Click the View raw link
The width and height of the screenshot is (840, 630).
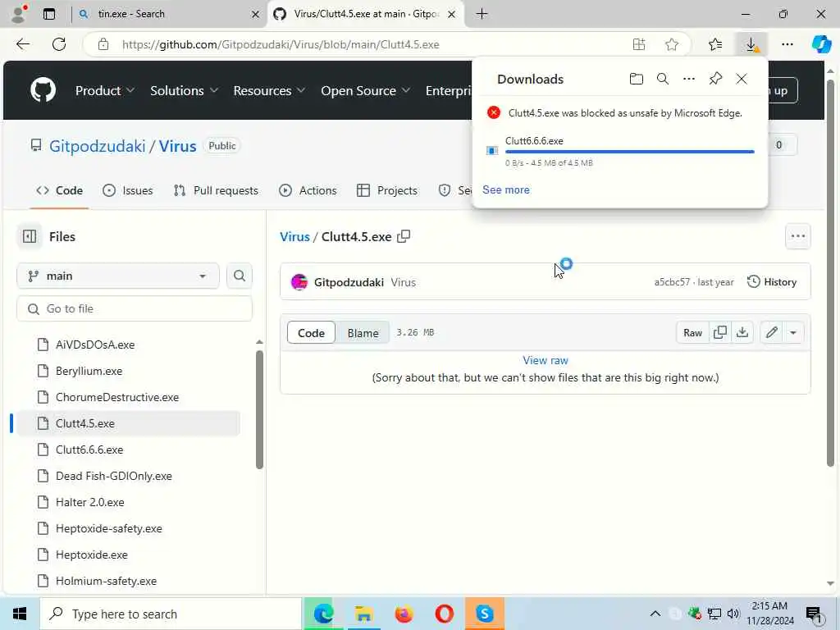point(546,360)
